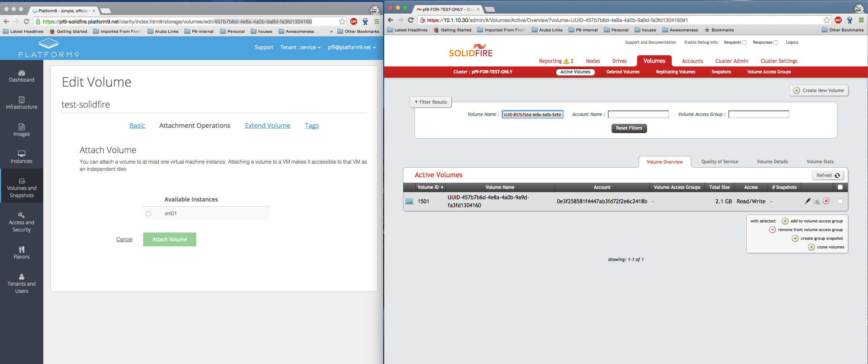Image resolution: width=868 pixels, height=364 pixels.
Task: Open Other Bookmarks folder in SolidFire window
Action: (843, 30)
